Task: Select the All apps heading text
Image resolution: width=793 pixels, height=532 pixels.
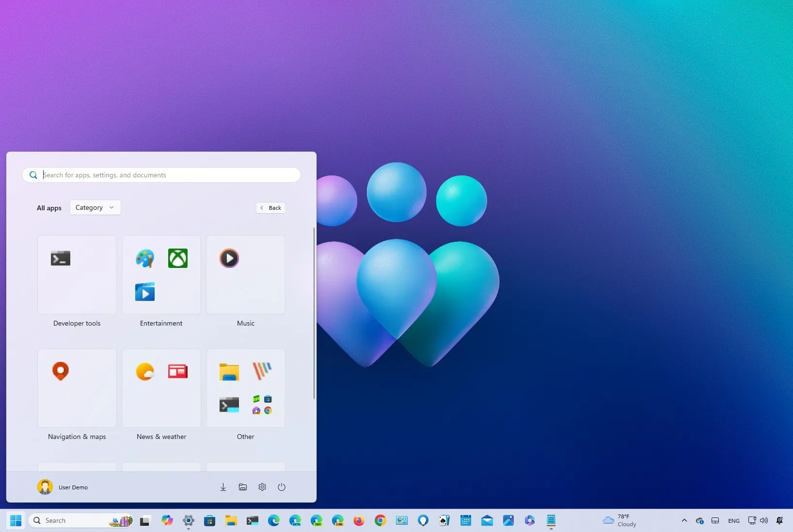Action: (49, 208)
